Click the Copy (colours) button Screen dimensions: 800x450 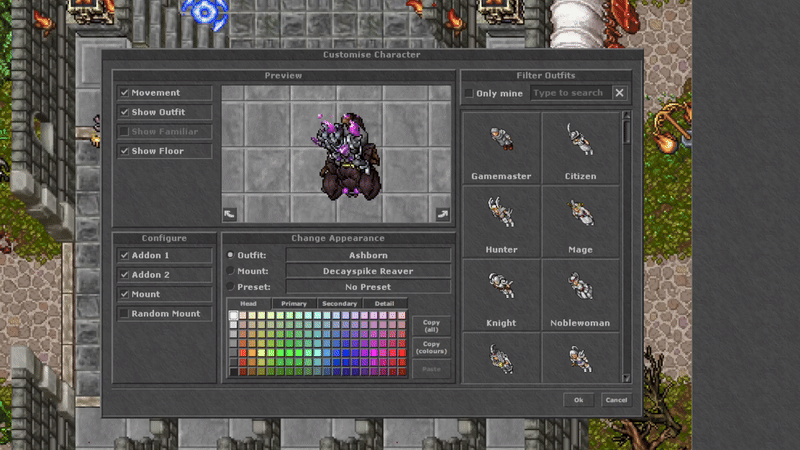pos(431,347)
